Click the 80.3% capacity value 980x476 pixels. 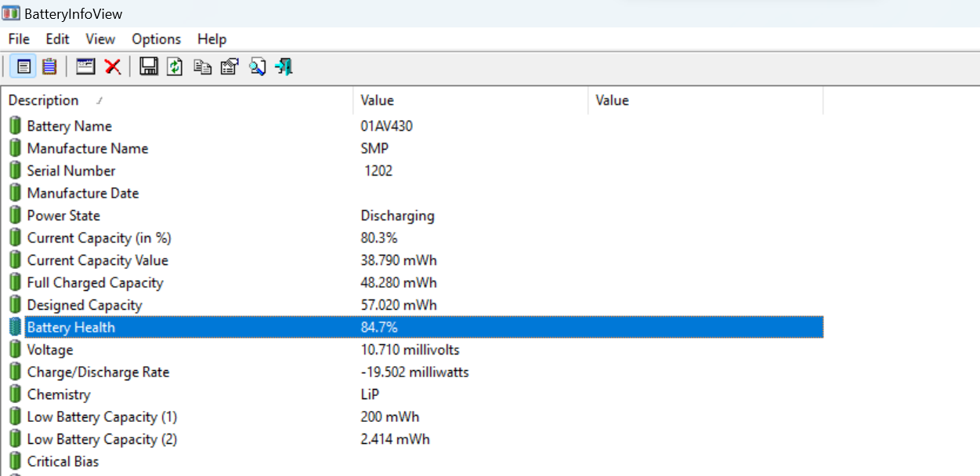coord(378,238)
